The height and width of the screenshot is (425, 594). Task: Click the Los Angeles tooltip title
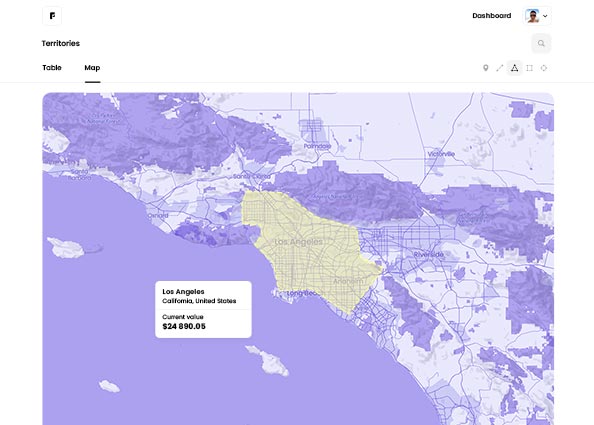pyautogui.click(x=183, y=292)
